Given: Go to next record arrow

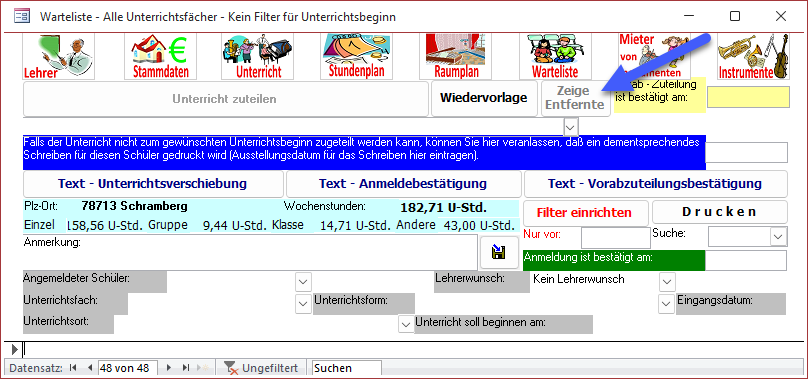Looking at the screenshot, I should tap(169, 368).
